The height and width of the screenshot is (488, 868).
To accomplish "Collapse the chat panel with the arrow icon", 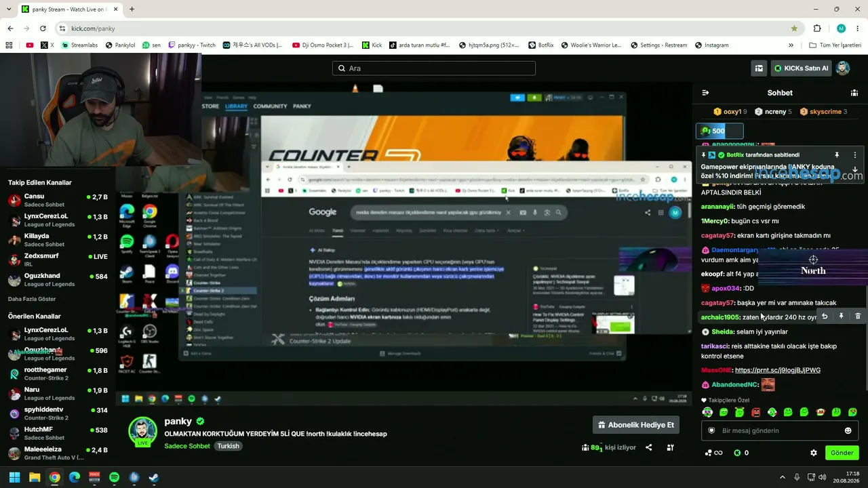I will pos(705,93).
